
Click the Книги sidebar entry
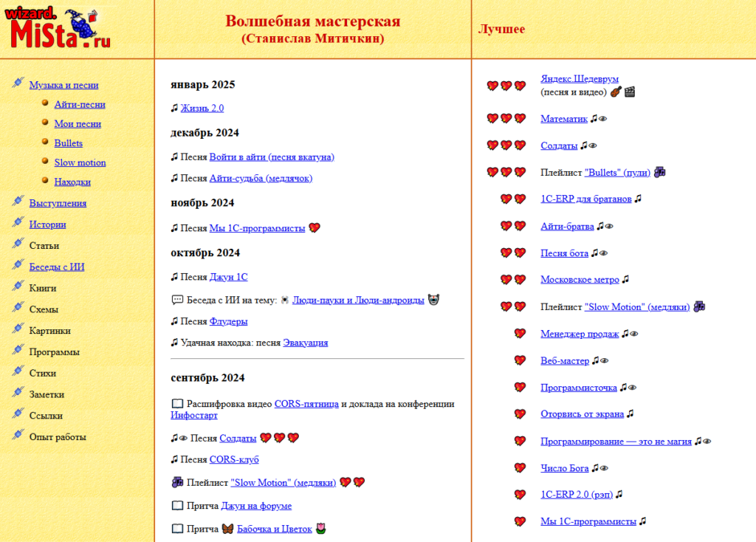42,288
